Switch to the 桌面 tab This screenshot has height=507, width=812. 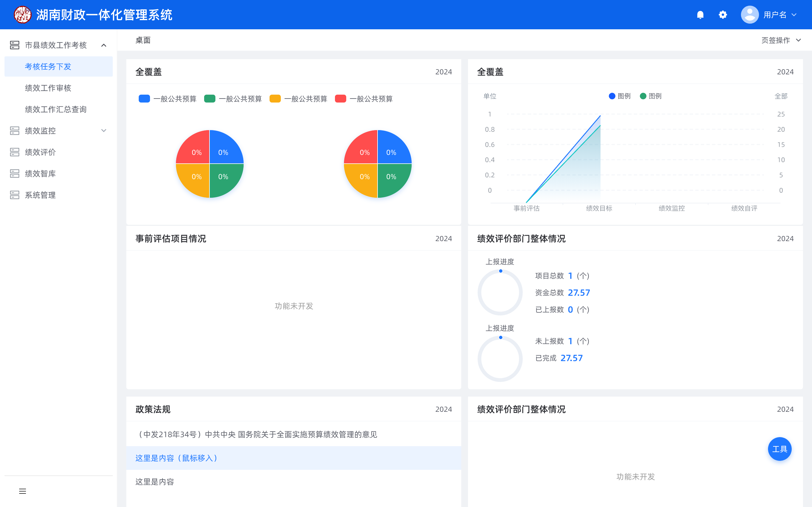(143, 40)
